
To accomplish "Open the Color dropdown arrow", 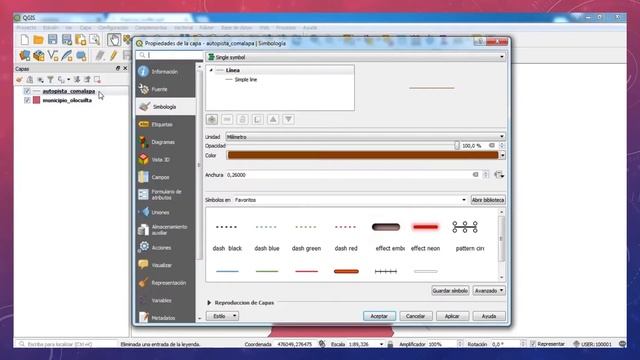I will [x=502, y=155].
